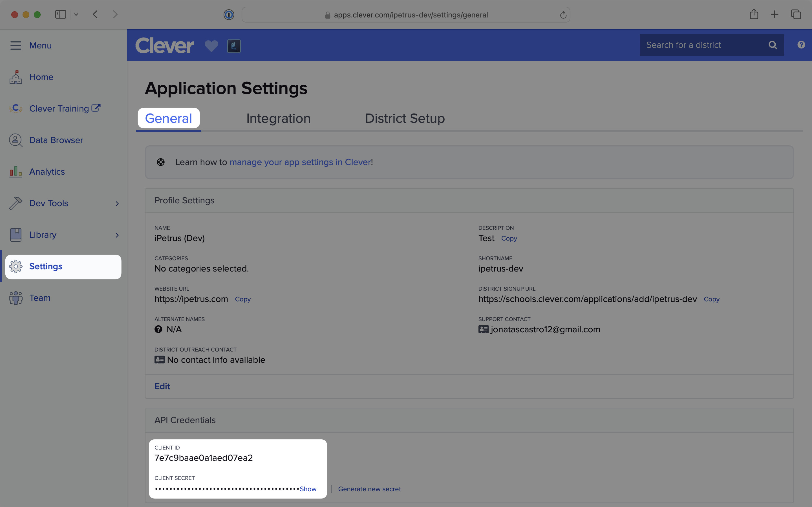
Task: Open the District Setup tab
Action: click(x=404, y=118)
